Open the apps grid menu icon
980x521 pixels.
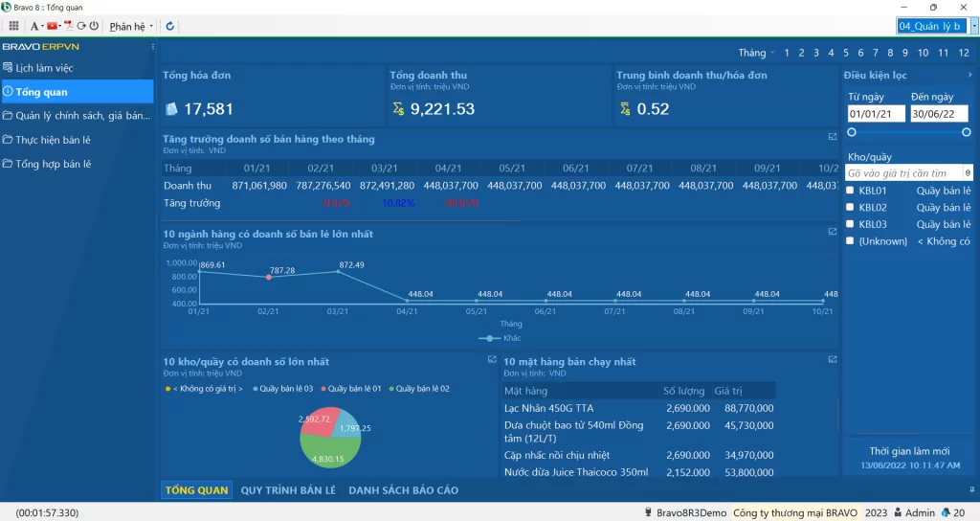14,26
